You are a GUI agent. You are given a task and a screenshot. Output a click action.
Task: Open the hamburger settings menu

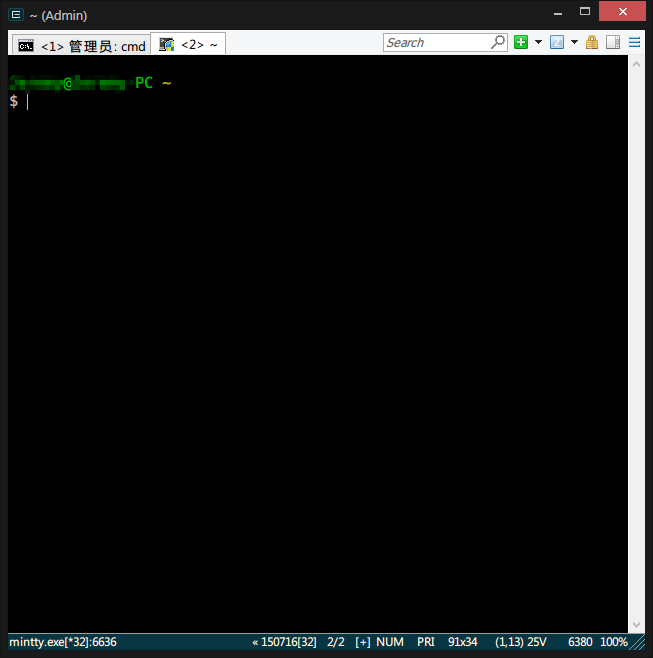click(x=634, y=42)
